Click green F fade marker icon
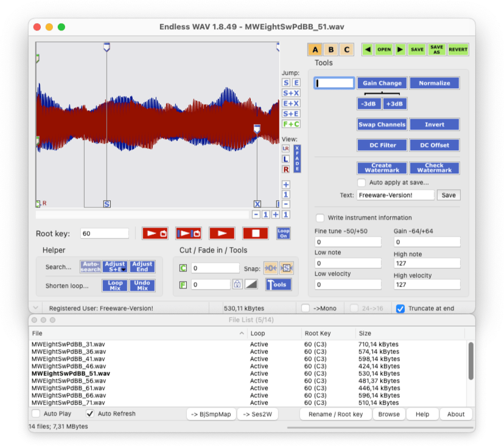This screenshot has height=446, width=504. 183,285
